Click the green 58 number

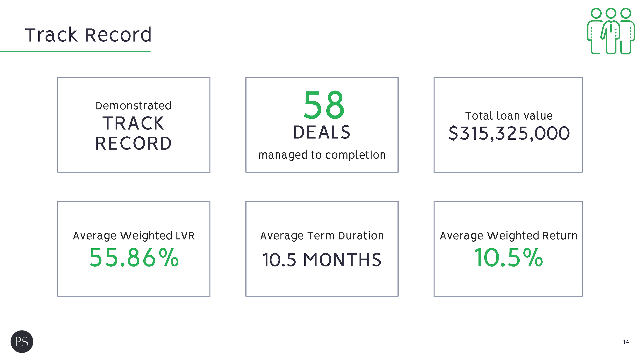tap(324, 105)
